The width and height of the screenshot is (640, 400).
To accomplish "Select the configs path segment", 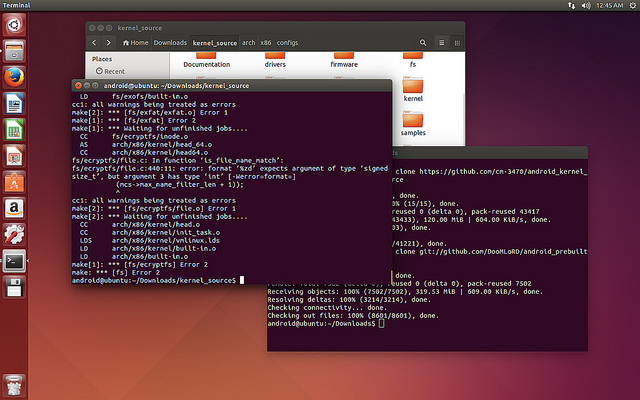I will [287, 43].
